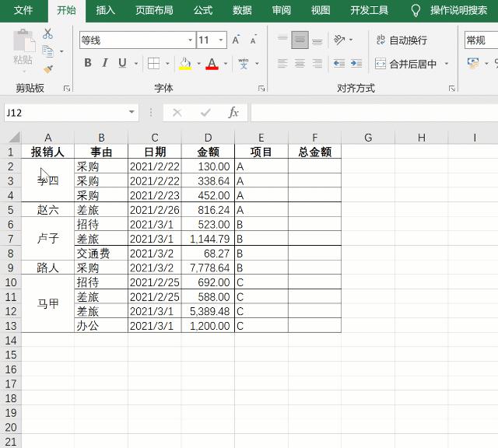498x448 pixels.
Task: Open the 审阅 tab
Action: [282, 10]
